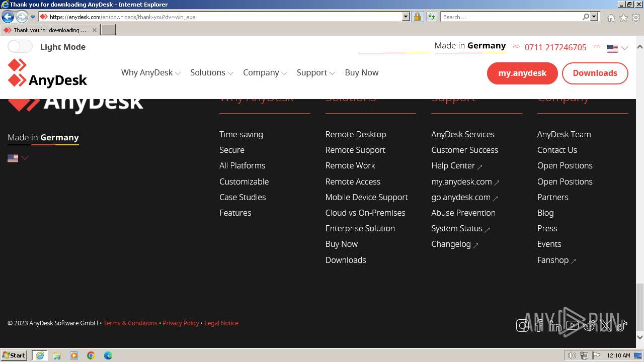644x362 pixels.
Task: Expand the Support menu
Action: [x=315, y=73]
